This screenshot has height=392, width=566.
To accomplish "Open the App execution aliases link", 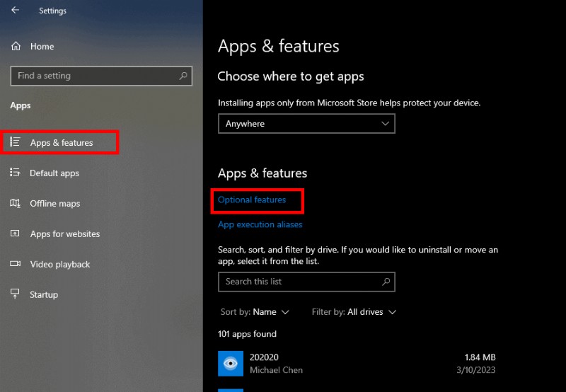I will click(x=260, y=224).
